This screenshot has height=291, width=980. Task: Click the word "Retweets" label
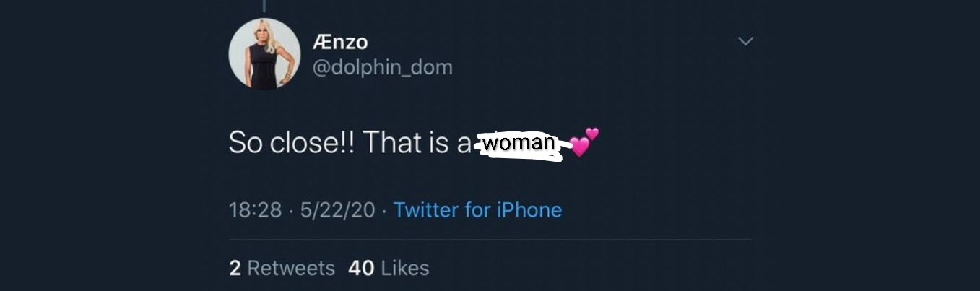tap(291, 268)
